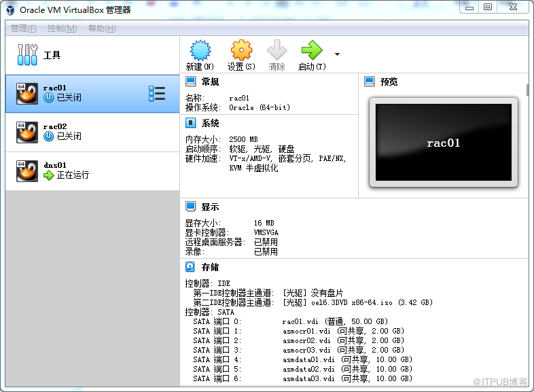Click the Display (显示) section icon

pyautogui.click(x=191, y=207)
